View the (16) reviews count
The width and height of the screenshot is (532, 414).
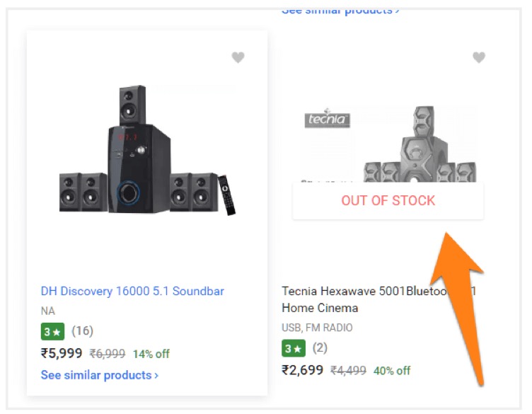click(83, 330)
